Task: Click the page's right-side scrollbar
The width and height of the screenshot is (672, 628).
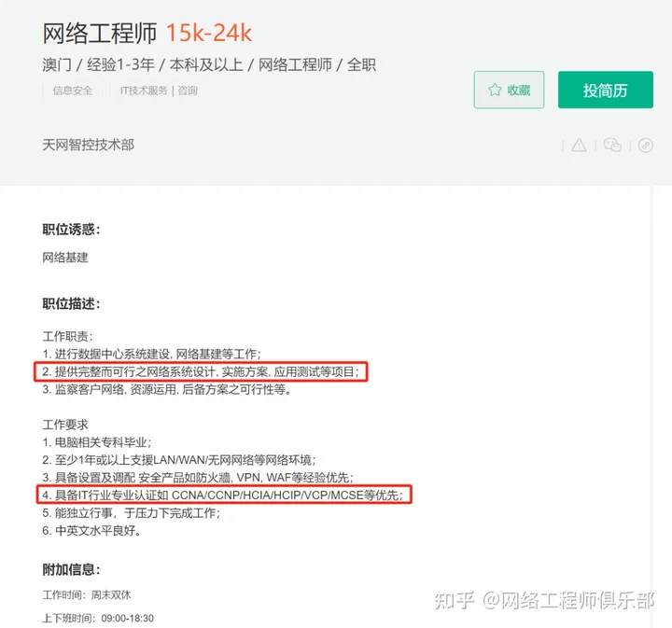Action: coord(652,406)
